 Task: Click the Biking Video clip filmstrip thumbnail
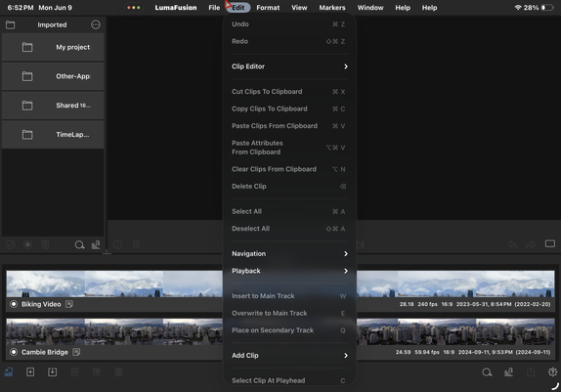click(x=114, y=283)
